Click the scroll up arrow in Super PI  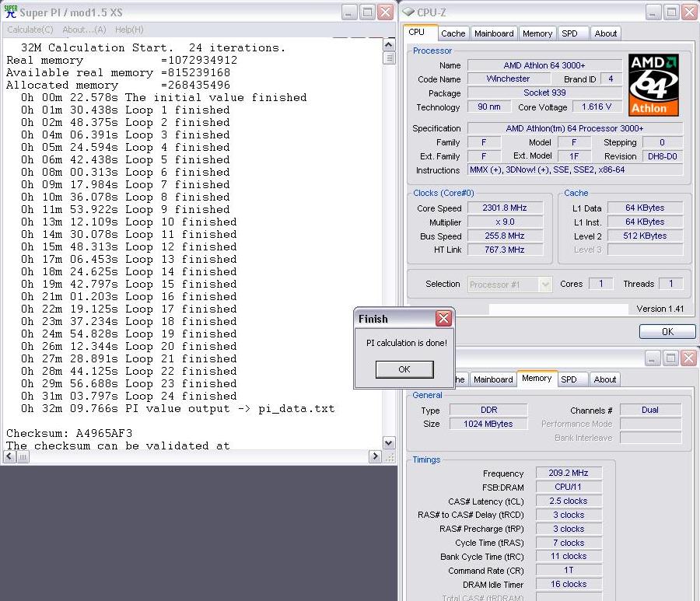tap(388, 45)
